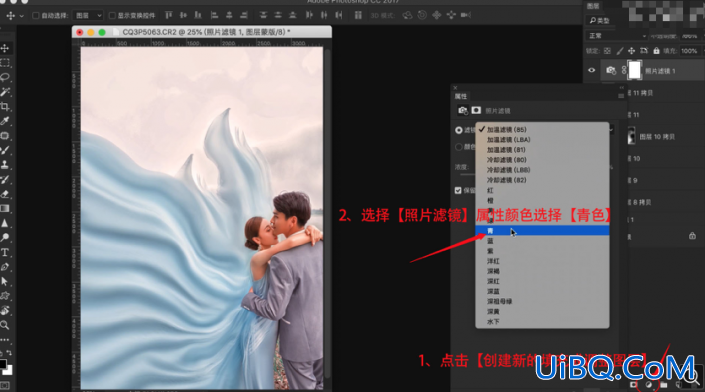Choose 冷却滤镜 (80) from filter list
The height and width of the screenshot is (392, 705).
click(x=542, y=160)
